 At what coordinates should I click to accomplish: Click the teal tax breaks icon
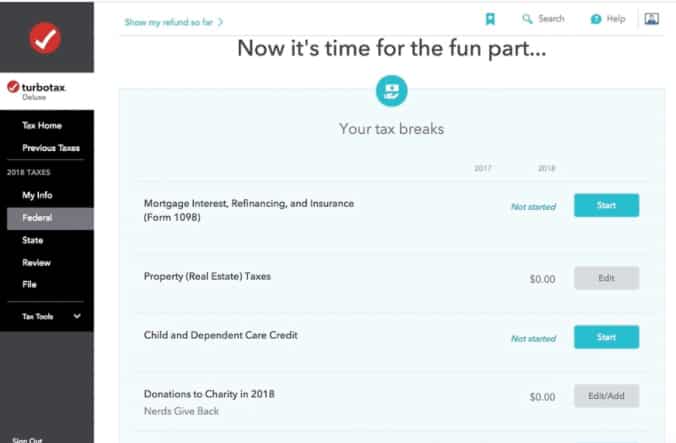click(391, 91)
